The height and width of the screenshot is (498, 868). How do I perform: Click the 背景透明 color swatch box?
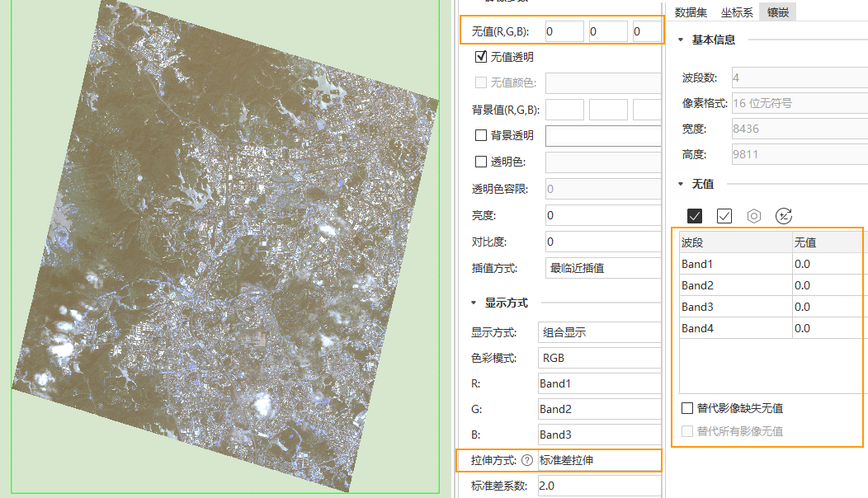[603, 135]
